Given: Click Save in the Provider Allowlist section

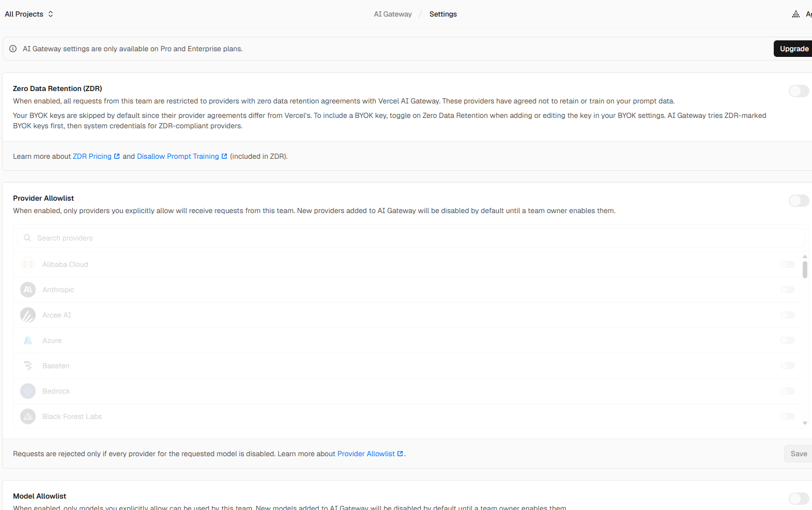Looking at the screenshot, I should tap(799, 454).
